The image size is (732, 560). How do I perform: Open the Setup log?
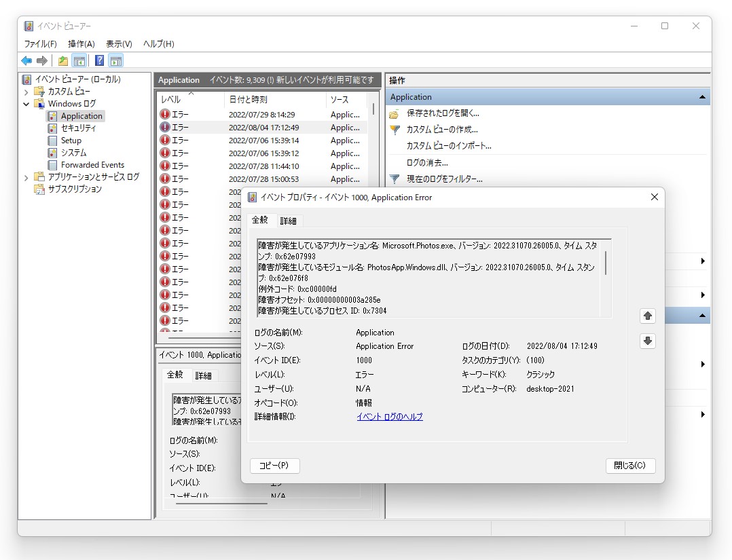coord(71,141)
